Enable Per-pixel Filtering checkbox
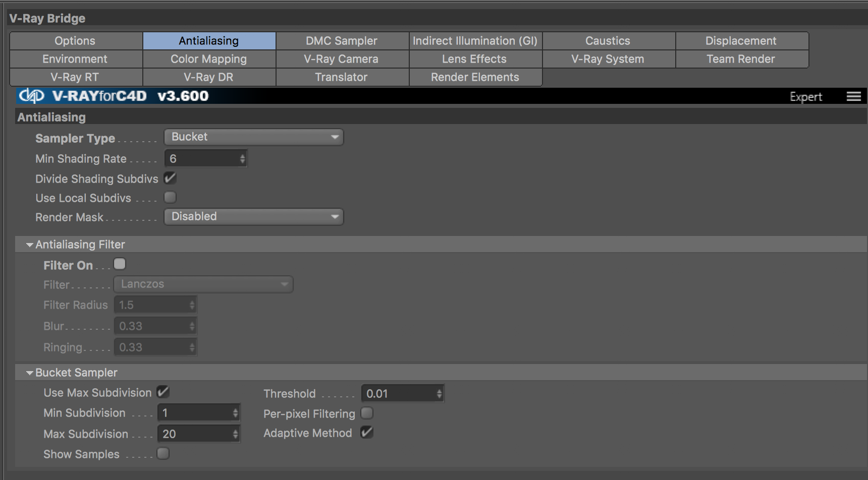 click(x=367, y=413)
